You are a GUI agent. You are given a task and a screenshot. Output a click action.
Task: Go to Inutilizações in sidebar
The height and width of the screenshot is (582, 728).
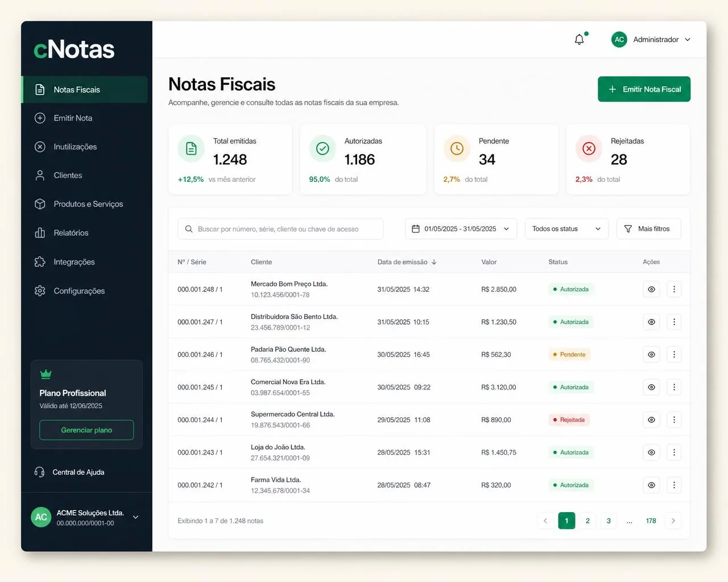tap(84, 147)
